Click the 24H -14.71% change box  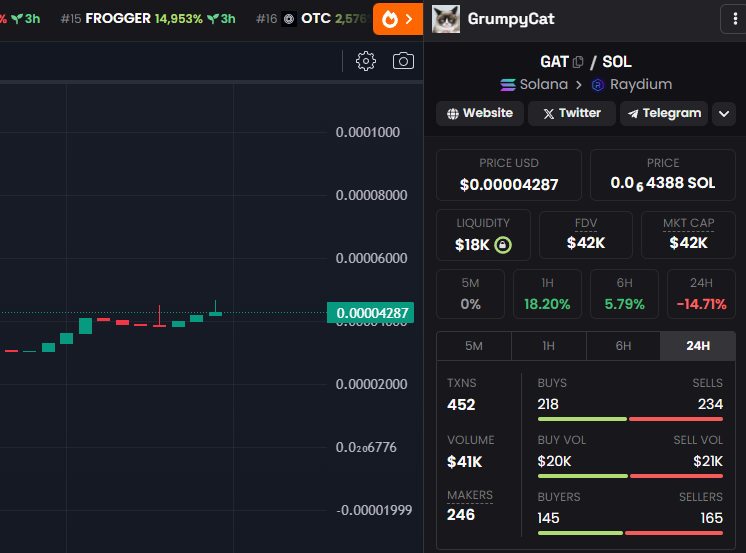[x=701, y=294]
